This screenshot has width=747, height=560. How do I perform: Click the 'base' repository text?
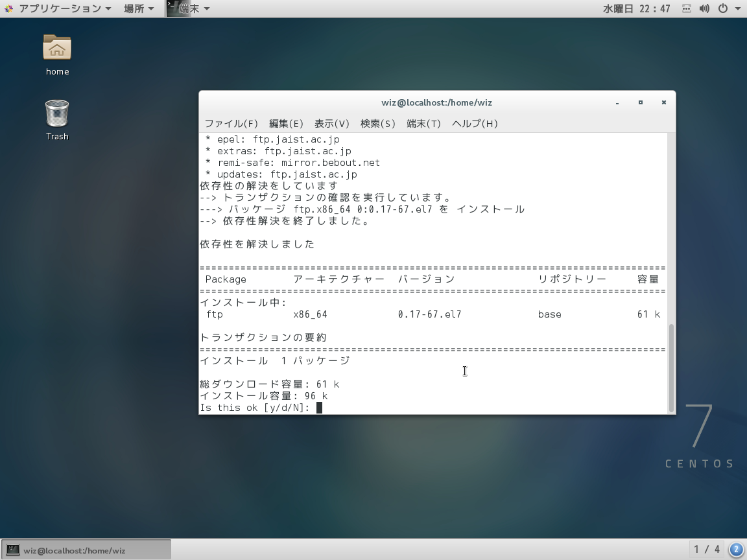pyautogui.click(x=550, y=314)
